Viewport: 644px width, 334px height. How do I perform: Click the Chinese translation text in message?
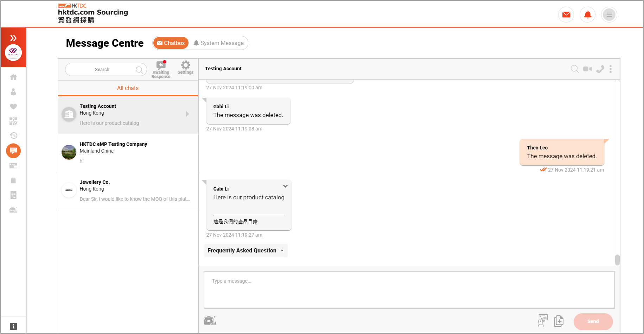235,221
